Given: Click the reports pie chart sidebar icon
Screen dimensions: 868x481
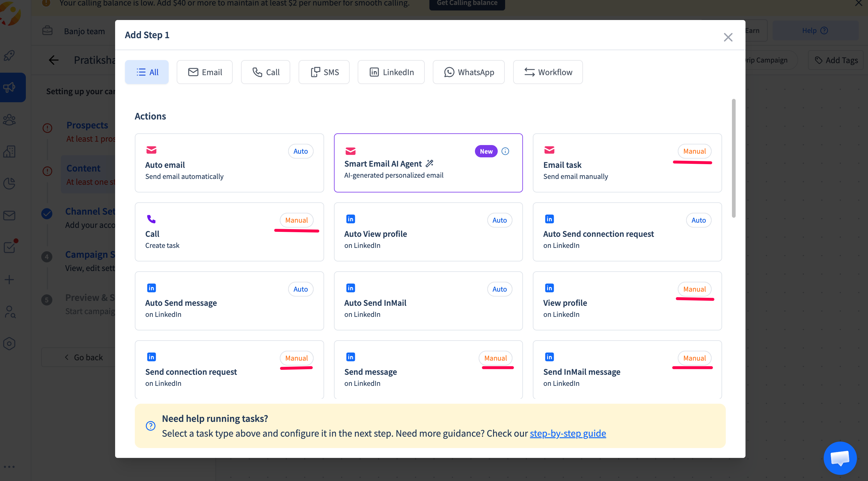Looking at the screenshot, I should [10, 184].
